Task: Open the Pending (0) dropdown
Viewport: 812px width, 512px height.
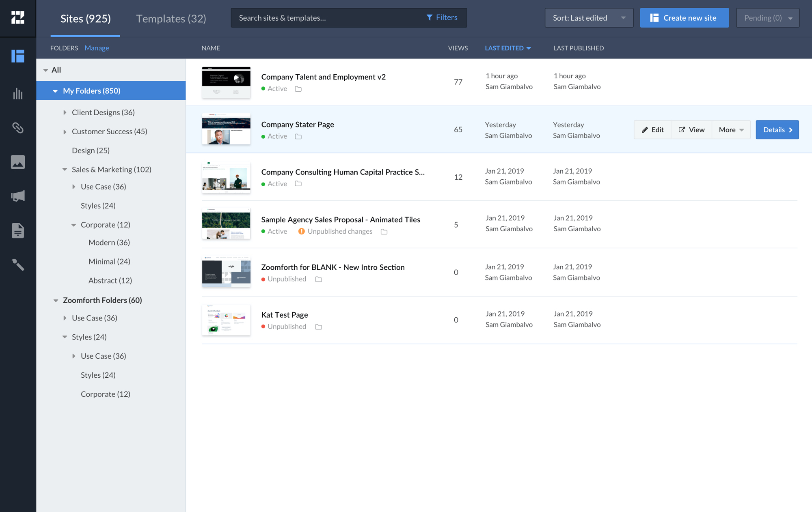Action: 767,18
